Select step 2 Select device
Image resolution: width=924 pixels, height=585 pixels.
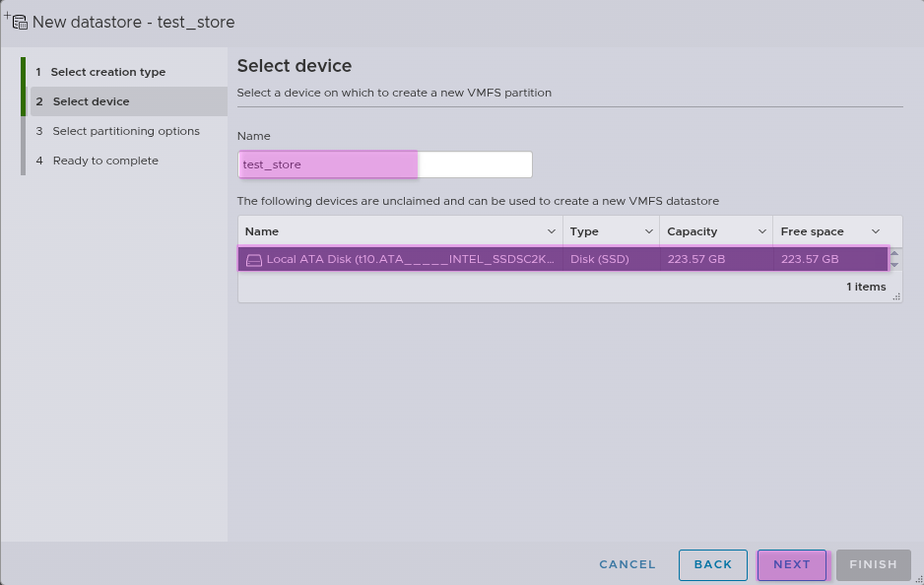(91, 101)
